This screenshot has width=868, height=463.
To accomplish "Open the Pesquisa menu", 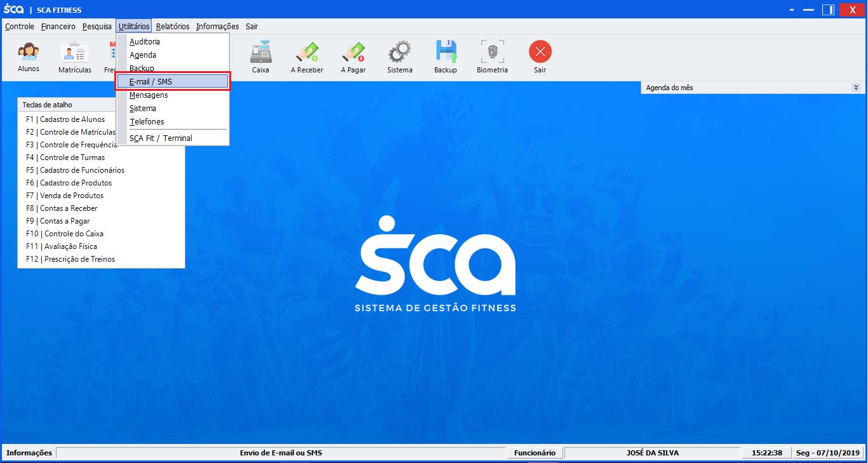I will (97, 27).
